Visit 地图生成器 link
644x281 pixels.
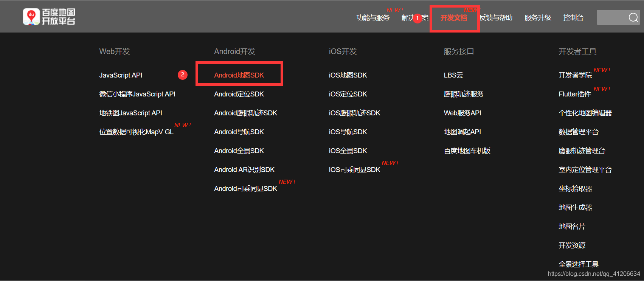pyautogui.click(x=575, y=208)
